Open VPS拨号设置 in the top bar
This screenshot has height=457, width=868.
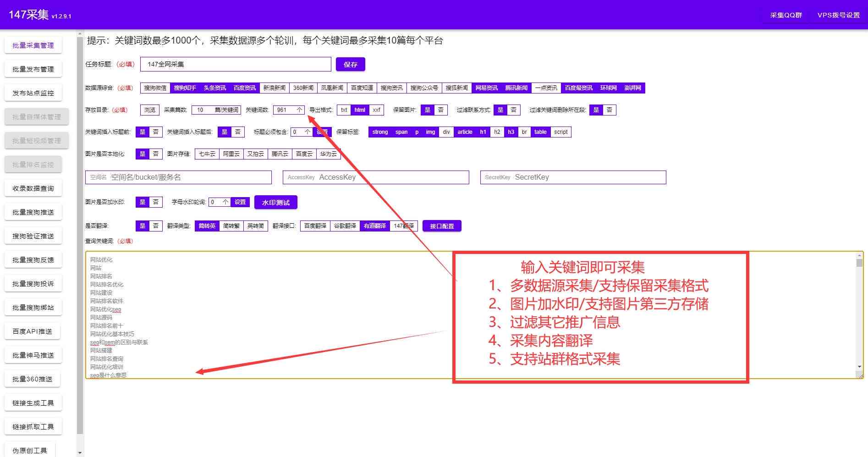coord(838,15)
